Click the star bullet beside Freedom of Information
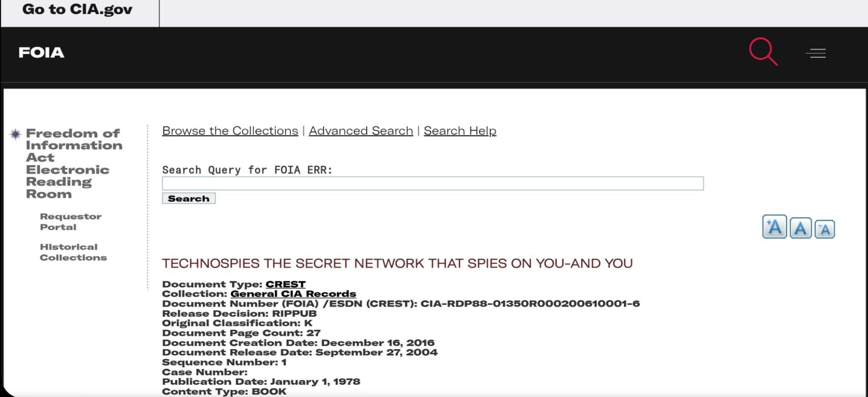The image size is (868, 397). tap(15, 134)
